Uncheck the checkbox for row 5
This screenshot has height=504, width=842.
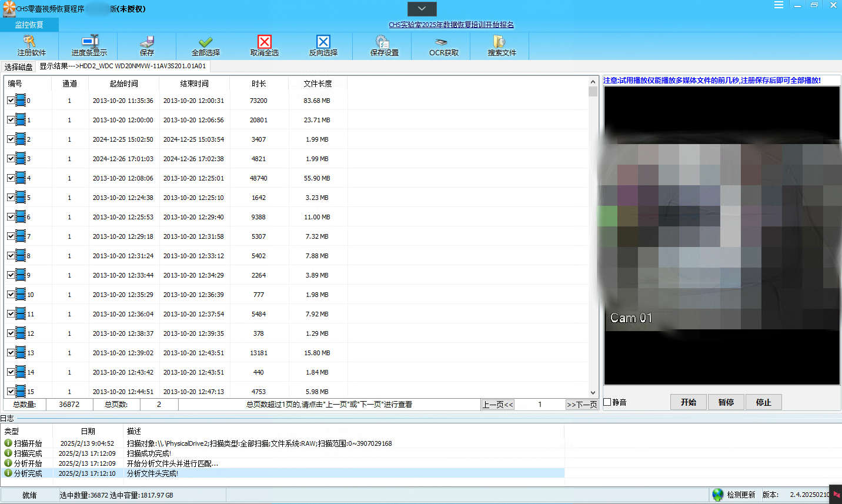click(x=11, y=197)
